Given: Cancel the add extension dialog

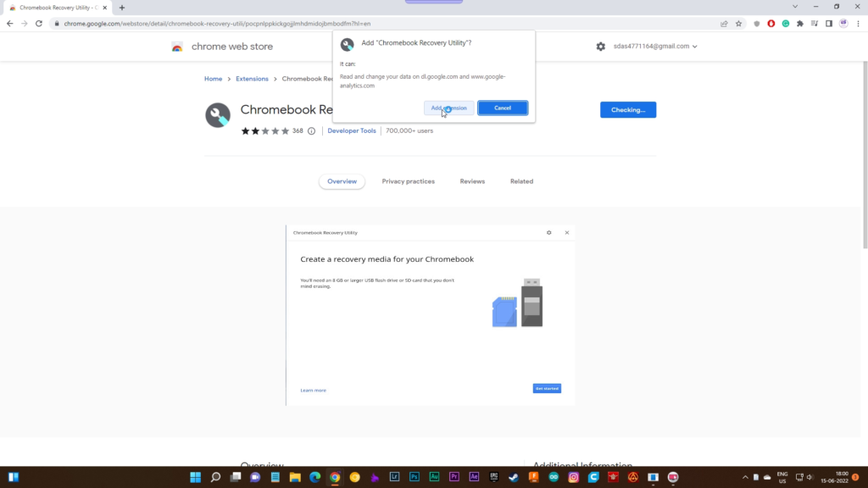Looking at the screenshot, I should tap(503, 108).
